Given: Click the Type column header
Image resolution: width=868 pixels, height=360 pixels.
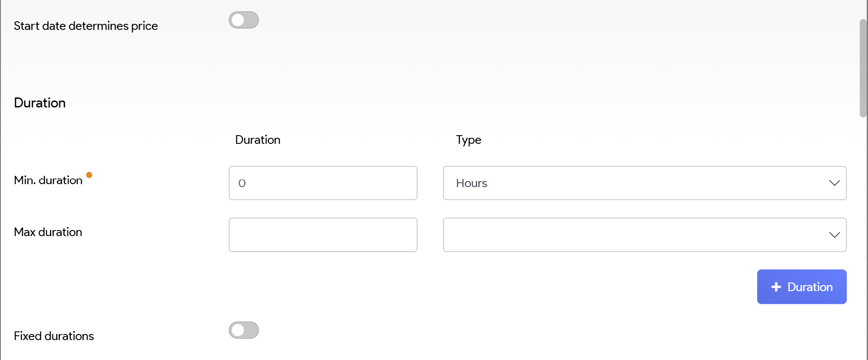Looking at the screenshot, I should pos(469,140).
